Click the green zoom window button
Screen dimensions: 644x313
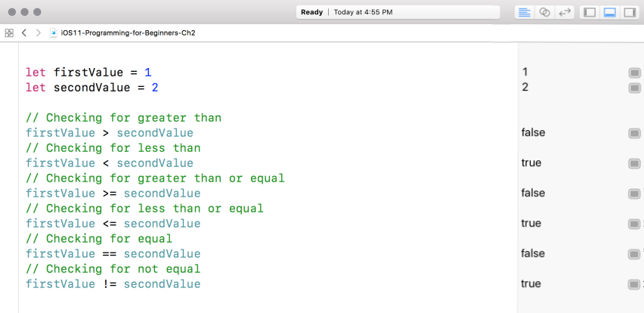(x=37, y=12)
